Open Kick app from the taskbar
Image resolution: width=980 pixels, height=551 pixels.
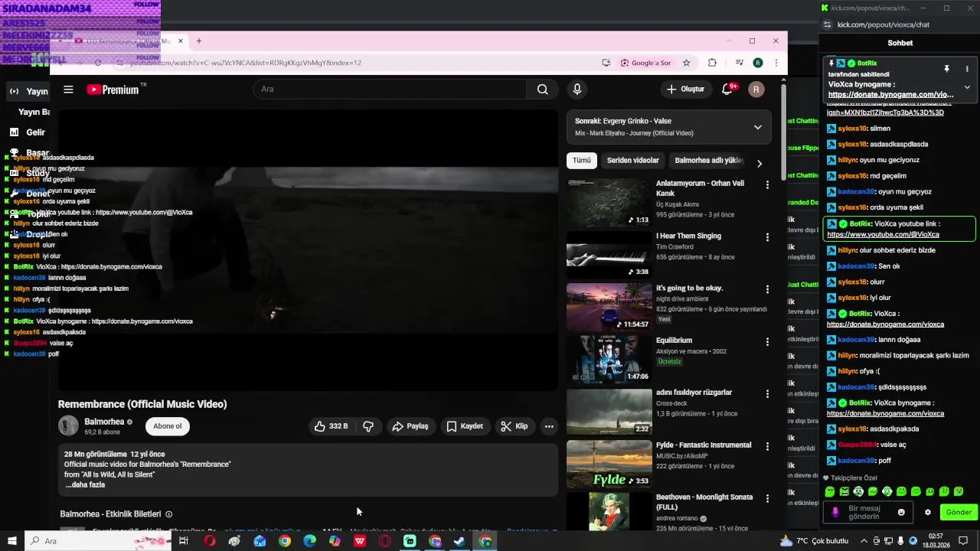tap(410, 541)
